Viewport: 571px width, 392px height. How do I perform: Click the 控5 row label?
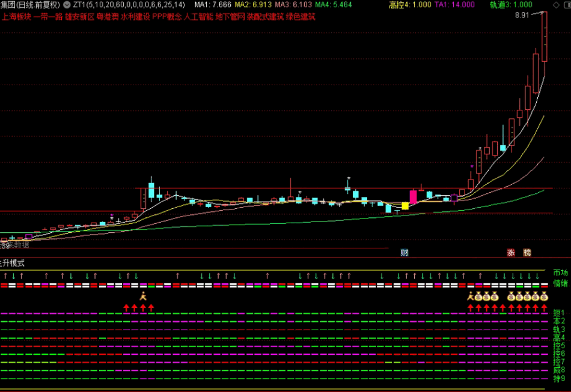[x=559, y=345]
